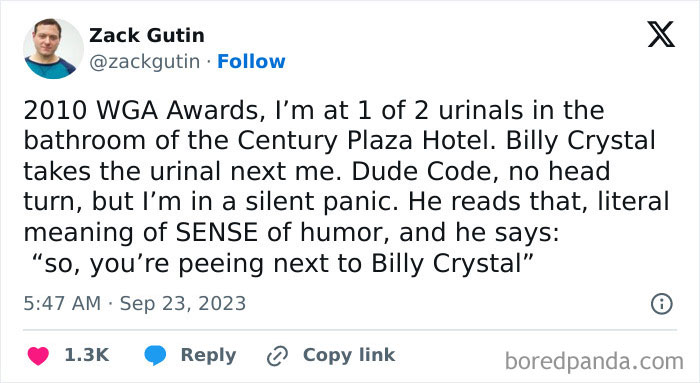Click the capitalized word SENSE in the tweet

(x=217, y=233)
